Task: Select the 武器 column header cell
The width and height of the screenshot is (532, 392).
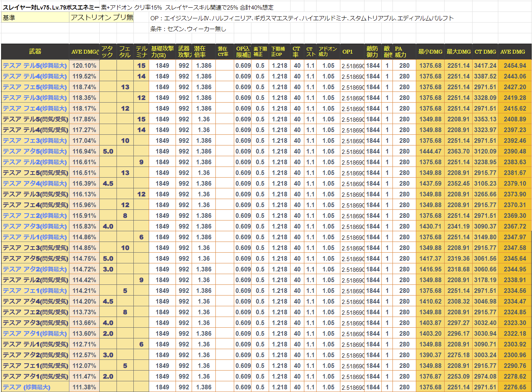Action: [35, 52]
